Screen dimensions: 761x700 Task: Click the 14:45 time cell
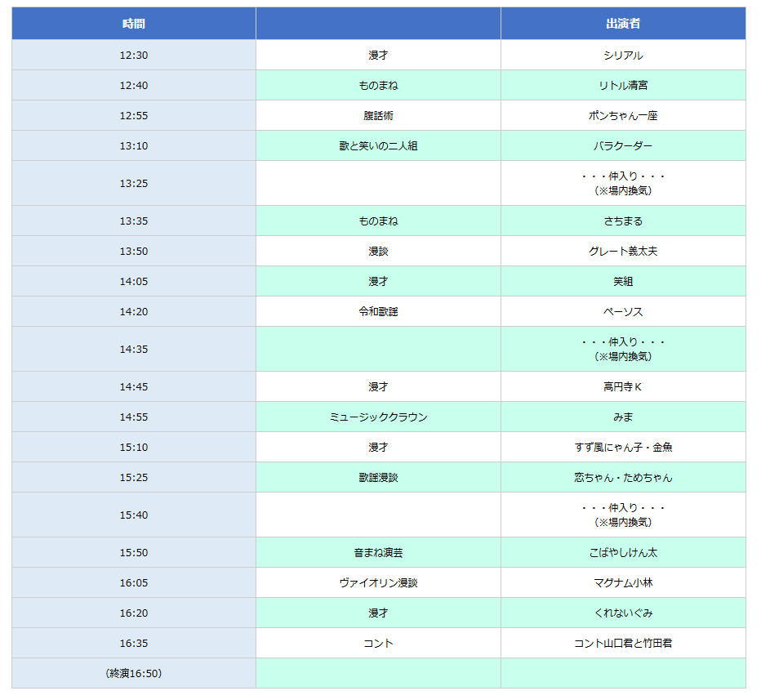click(134, 386)
